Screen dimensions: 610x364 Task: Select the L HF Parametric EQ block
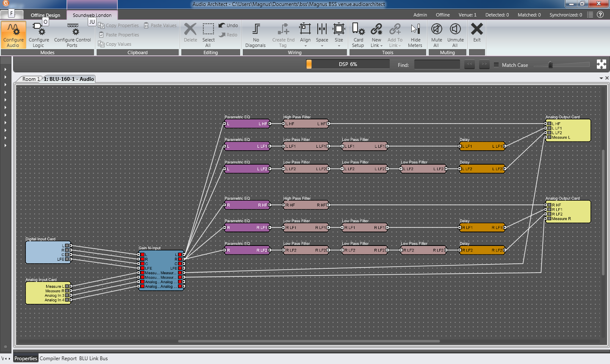click(x=247, y=124)
